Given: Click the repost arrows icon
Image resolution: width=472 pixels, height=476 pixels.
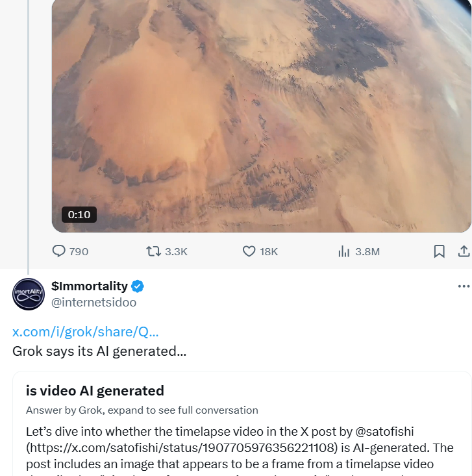Looking at the screenshot, I should [x=154, y=251].
